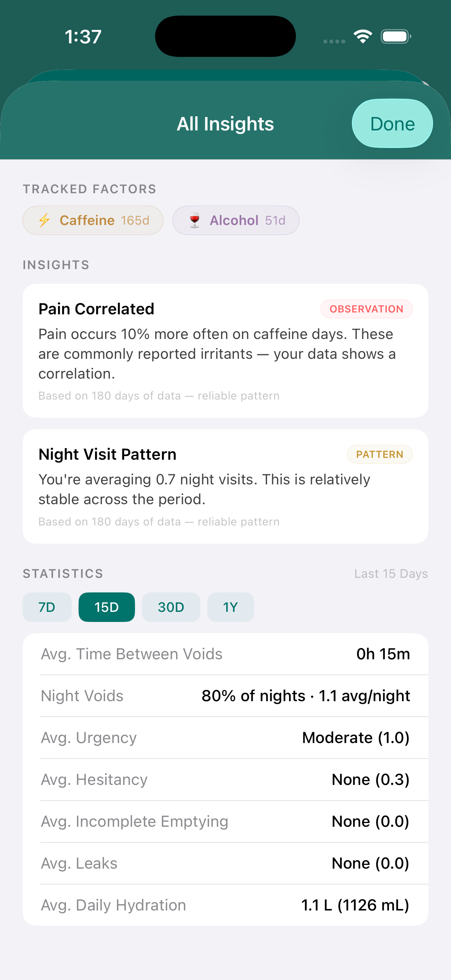Switch to the 30D statistics view
Viewport: 451px width, 980px height.
(171, 607)
